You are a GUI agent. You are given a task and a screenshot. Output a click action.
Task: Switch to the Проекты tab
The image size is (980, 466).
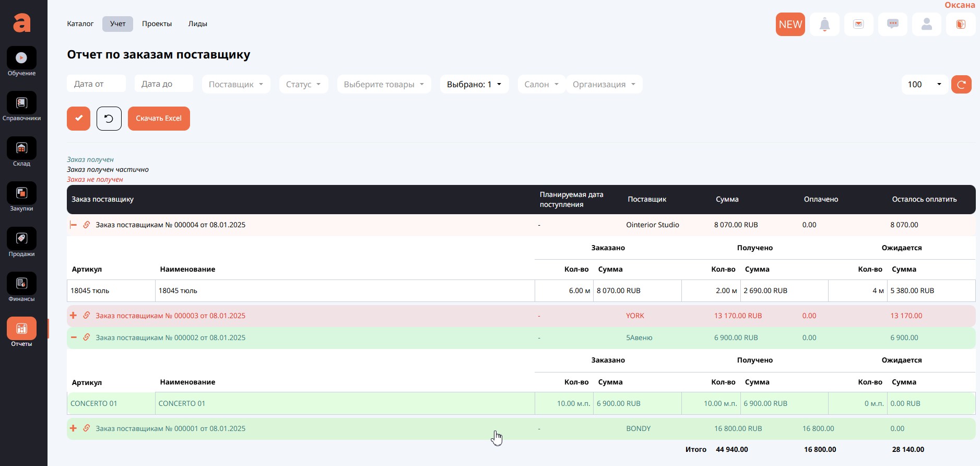click(157, 24)
